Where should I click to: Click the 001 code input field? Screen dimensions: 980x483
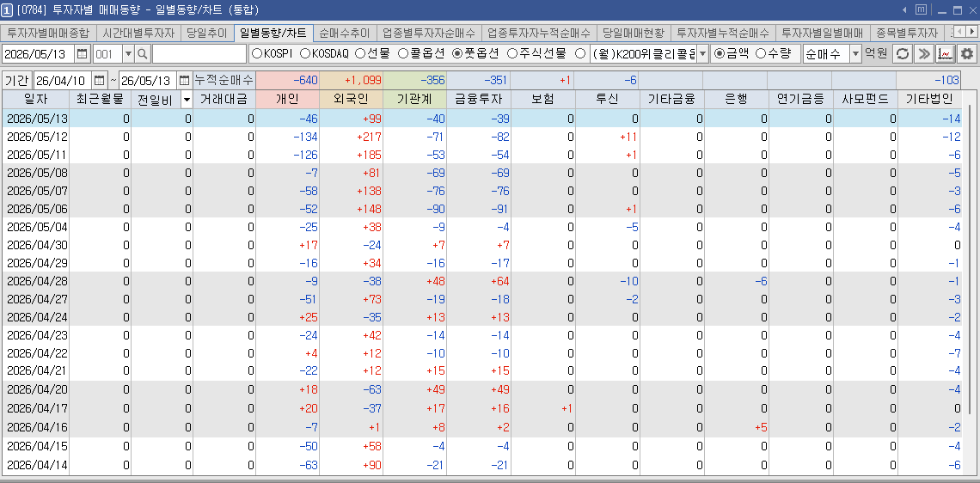(x=107, y=54)
